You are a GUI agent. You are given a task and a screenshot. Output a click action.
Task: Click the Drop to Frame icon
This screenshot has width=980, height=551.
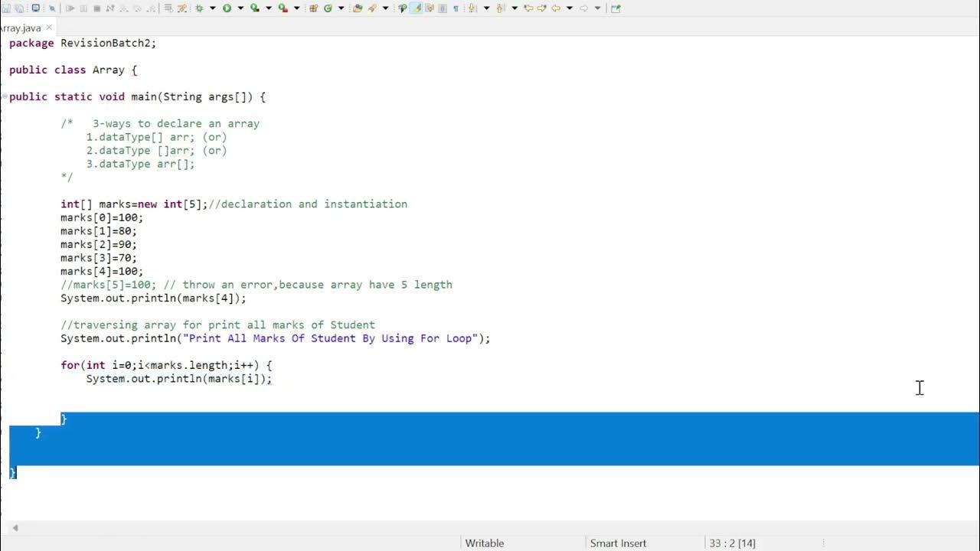point(168,8)
